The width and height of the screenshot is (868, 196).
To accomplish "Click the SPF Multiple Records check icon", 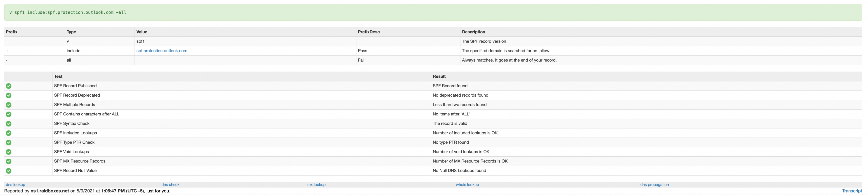I will (x=9, y=105).
